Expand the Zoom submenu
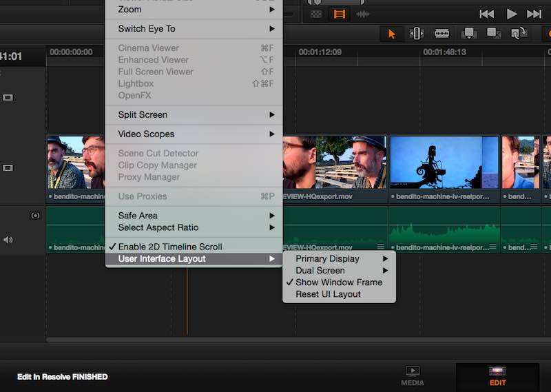Screen dimensions: 551x392 pyautogui.click(x=194, y=10)
